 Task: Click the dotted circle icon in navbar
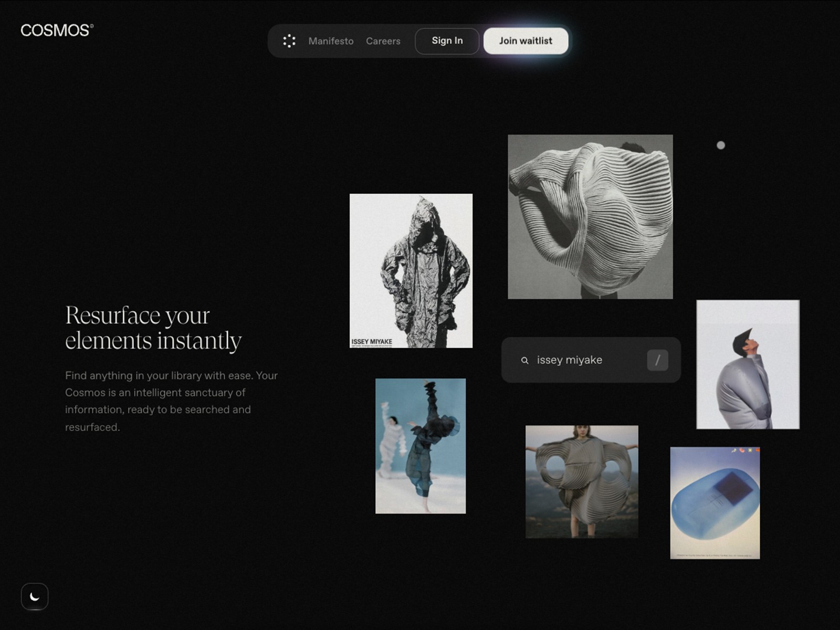coord(289,41)
